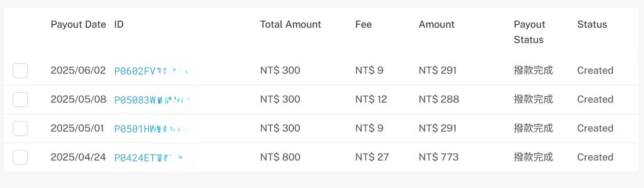The height and width of the screenshot is (188, 644).
Task: Click the ID column header
Action: (x=119, y=25)
